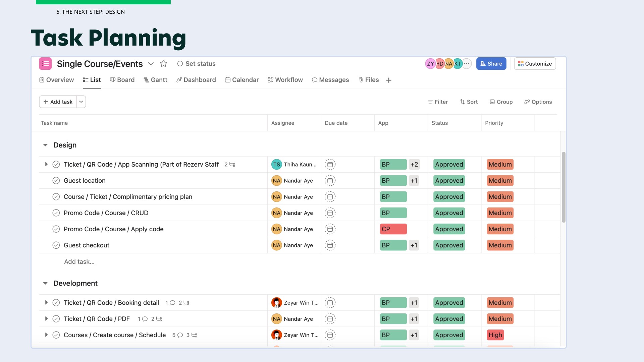Image resolution: width=644 pixels, height=362 pixels.
Task: Mark Guest checkout task complete
Action: click(56, 245)
